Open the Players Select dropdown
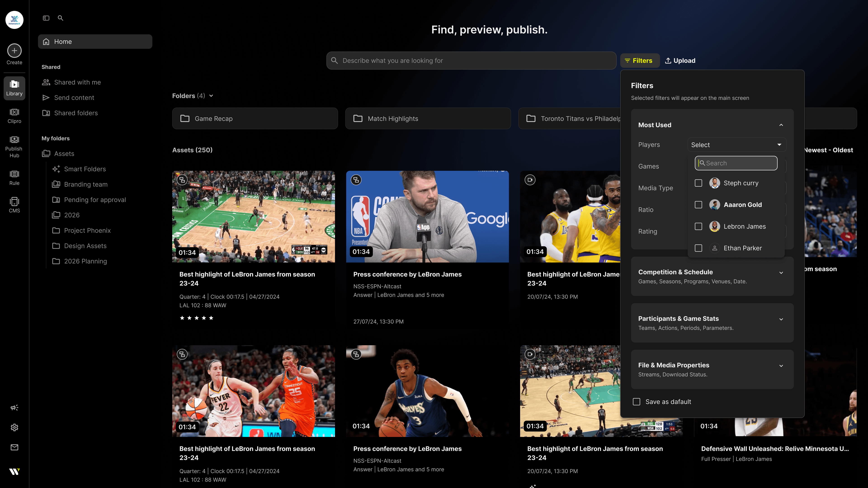Viewport: 868px width, 488px height. (737, 145)
